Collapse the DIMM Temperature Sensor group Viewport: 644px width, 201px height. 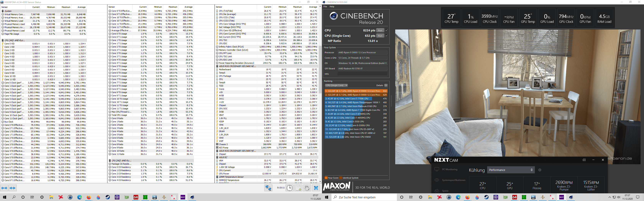point(217,177)
